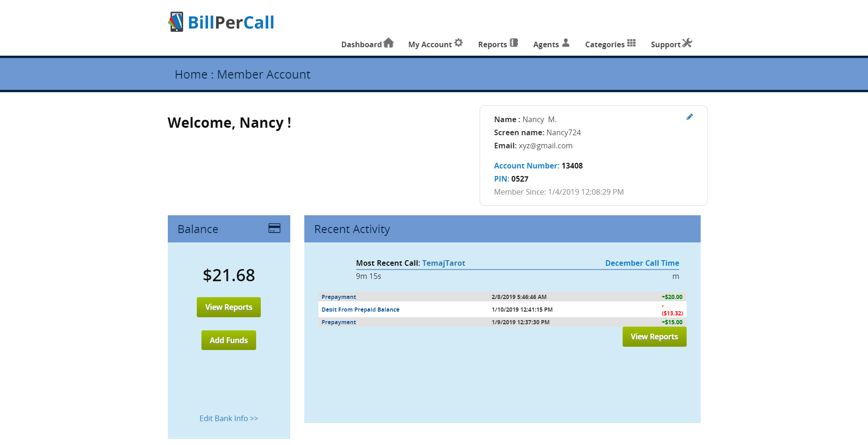
Task: Click the Categories grid icon
Action: point(631,43)
